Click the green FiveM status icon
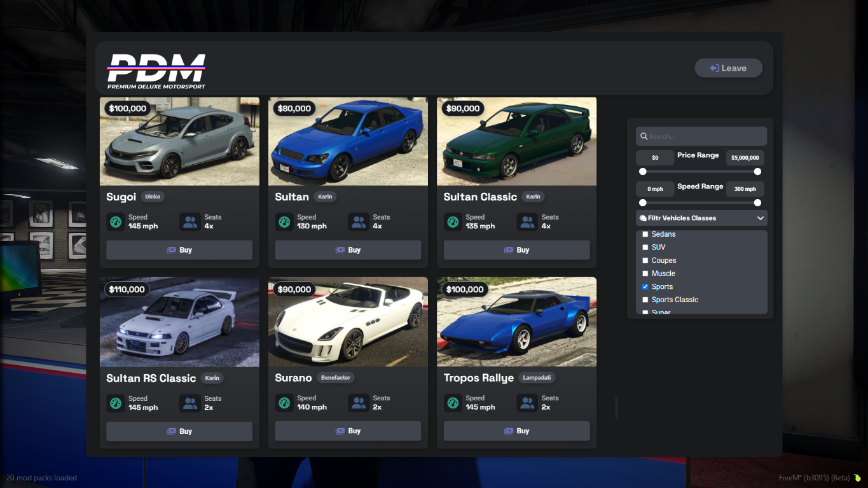The image size is (868, 488). click(857, 477)
